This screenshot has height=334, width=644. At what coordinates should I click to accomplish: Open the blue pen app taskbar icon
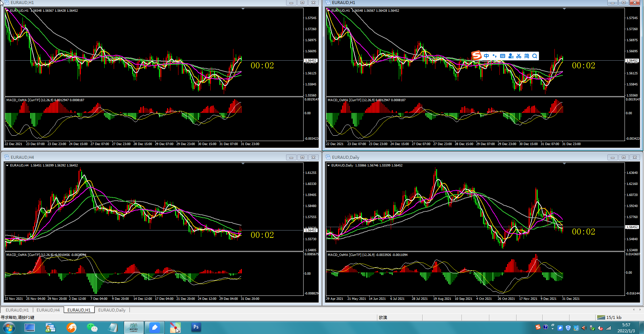coord(154,327)
